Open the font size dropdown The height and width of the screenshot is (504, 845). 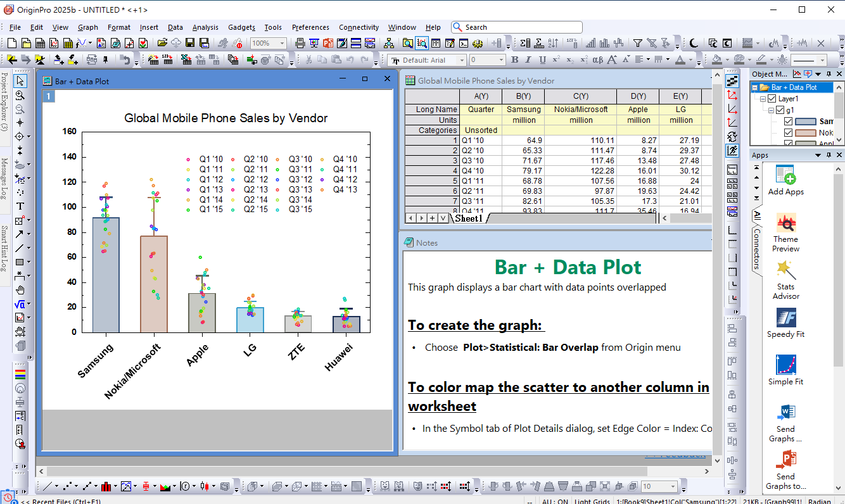click(x=501, y=60)
